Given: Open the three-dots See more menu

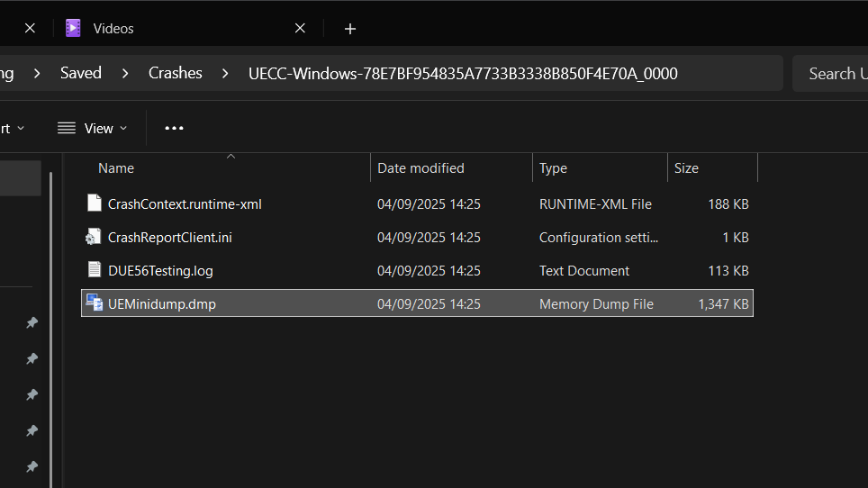Looking at the screenshot, I should tap(174, 128).
